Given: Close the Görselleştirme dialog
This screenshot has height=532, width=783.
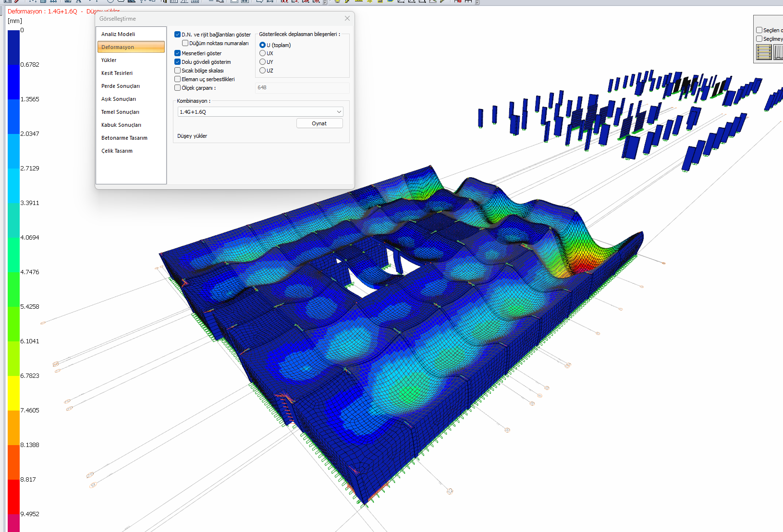Looking at the screenshot, I should coord(347,18).
